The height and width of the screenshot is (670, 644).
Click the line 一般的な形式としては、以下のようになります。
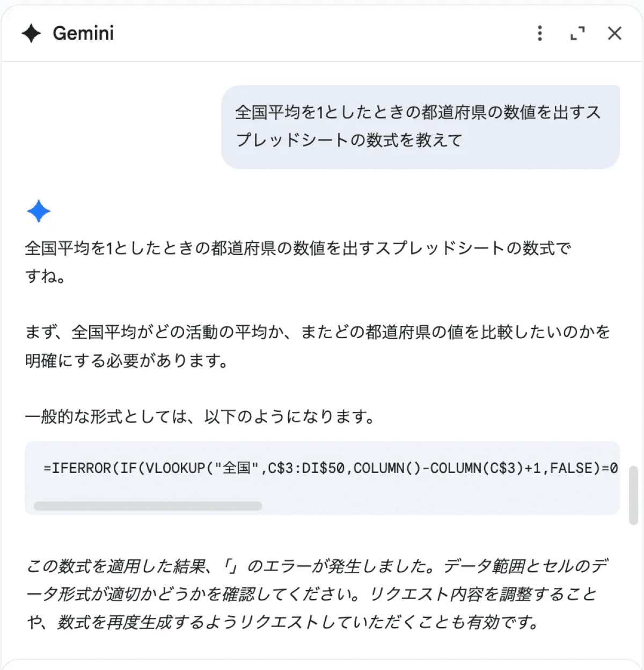pos(200,417)
